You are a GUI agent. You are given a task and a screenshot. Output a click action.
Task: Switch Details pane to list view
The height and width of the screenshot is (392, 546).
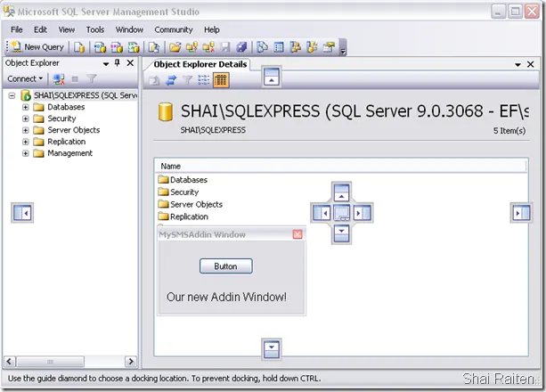[x=204, y=80]
